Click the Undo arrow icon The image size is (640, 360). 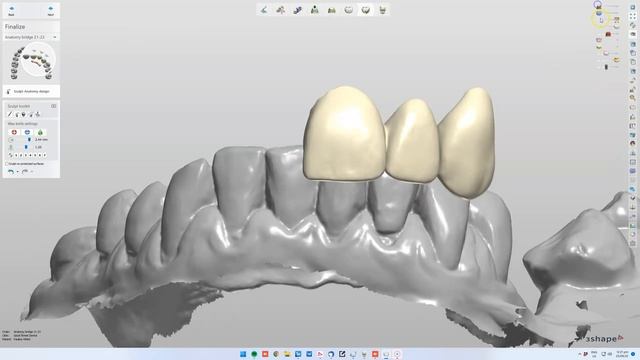11,172
